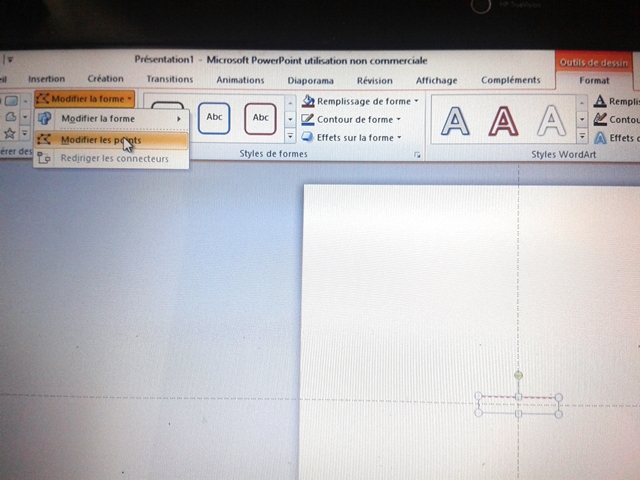Expand the shape styles gallery
This screenshot has height=480, width=640.
point(290,137)
